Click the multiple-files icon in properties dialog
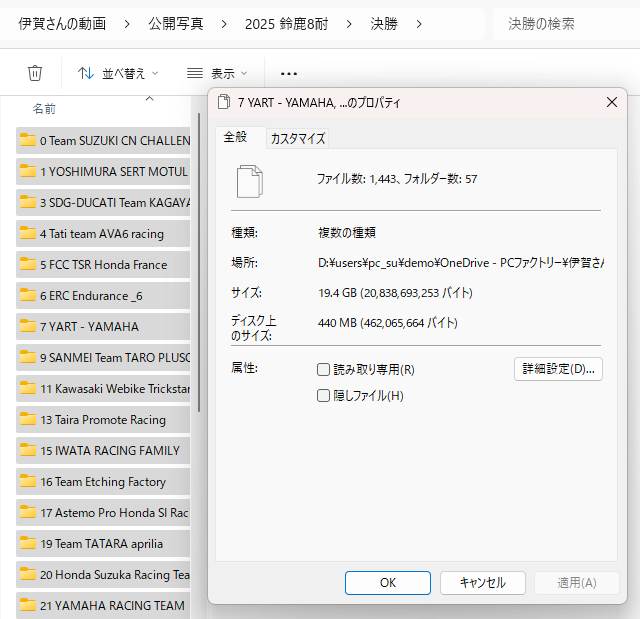Image resolution: width=640 pixels, height=619 pixels. (249, 181)
